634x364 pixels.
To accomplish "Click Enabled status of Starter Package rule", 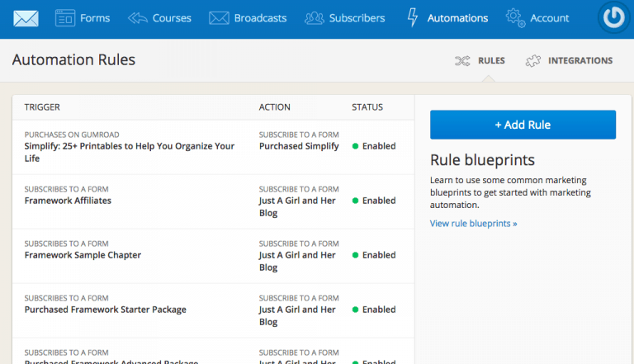I will [x=379, y=310].
